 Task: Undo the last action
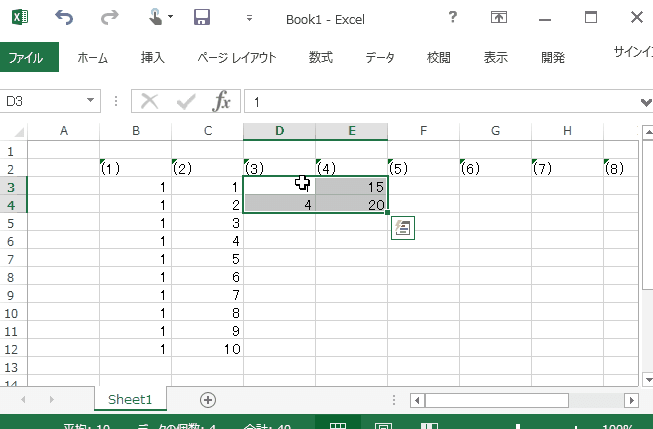(64, 17)
